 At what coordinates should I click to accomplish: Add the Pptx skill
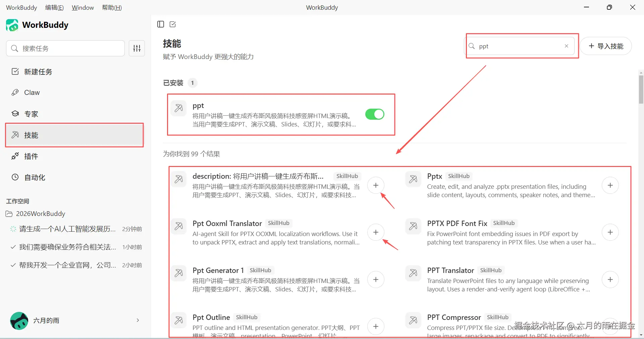point(610,185)
